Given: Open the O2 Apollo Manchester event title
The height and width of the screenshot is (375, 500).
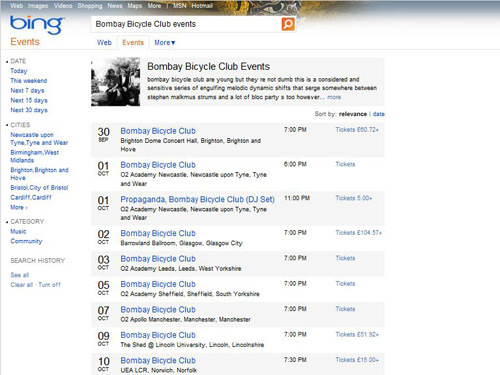Looking at the screenshot, I should 158,310.
